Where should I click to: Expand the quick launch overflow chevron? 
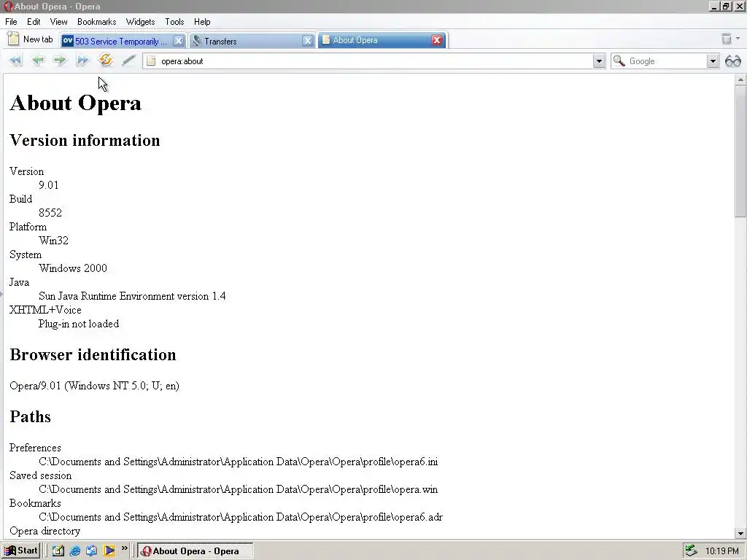coord(124,548)
